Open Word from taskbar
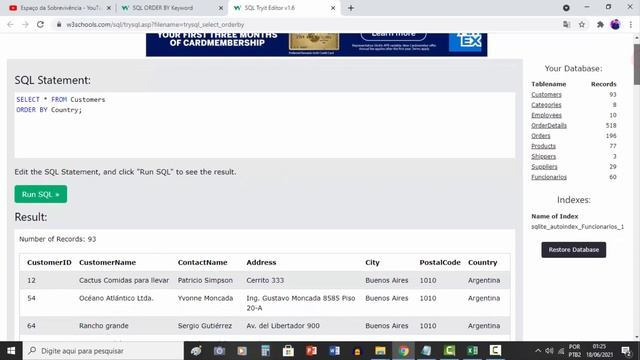Viewport: 640px width, 360px height. click(x=334, y=351)
